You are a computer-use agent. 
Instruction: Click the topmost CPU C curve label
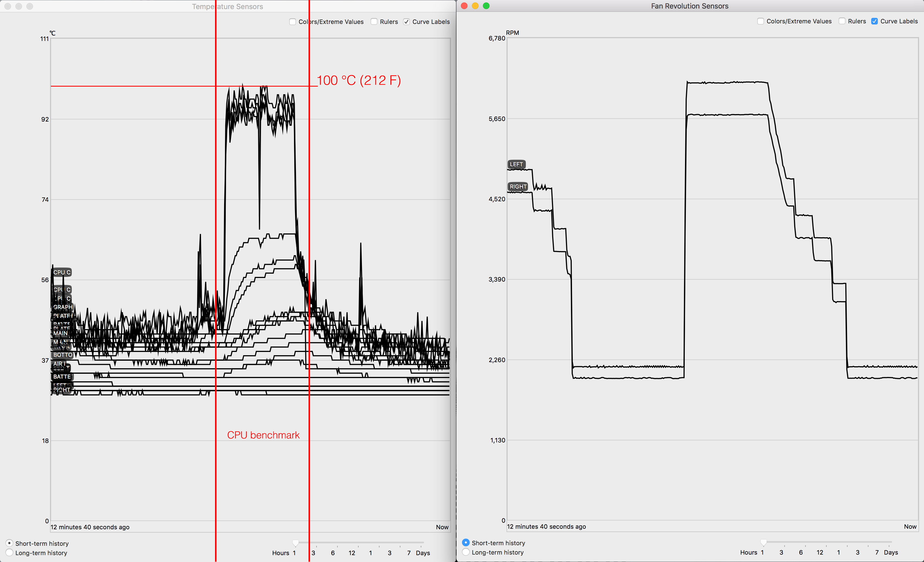tap(62, 272)
